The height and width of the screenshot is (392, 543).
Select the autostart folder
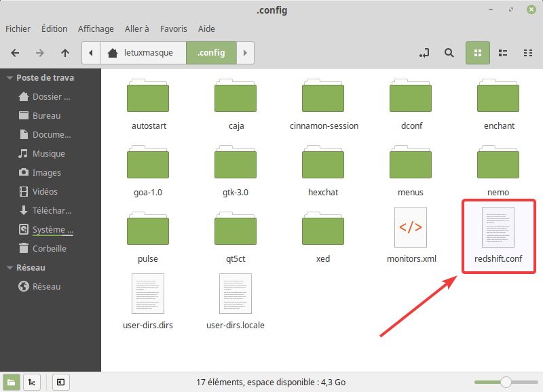click(x=149, y=96)
